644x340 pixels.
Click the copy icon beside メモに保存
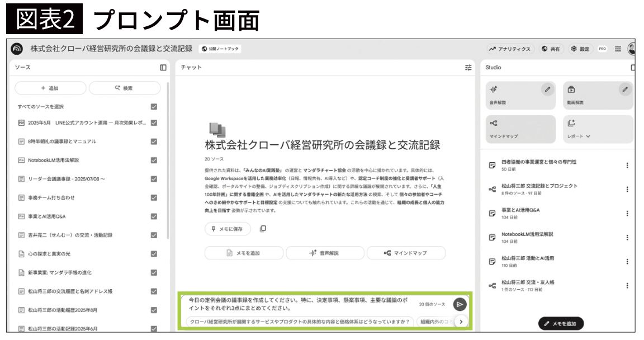[x=263, y=228]
